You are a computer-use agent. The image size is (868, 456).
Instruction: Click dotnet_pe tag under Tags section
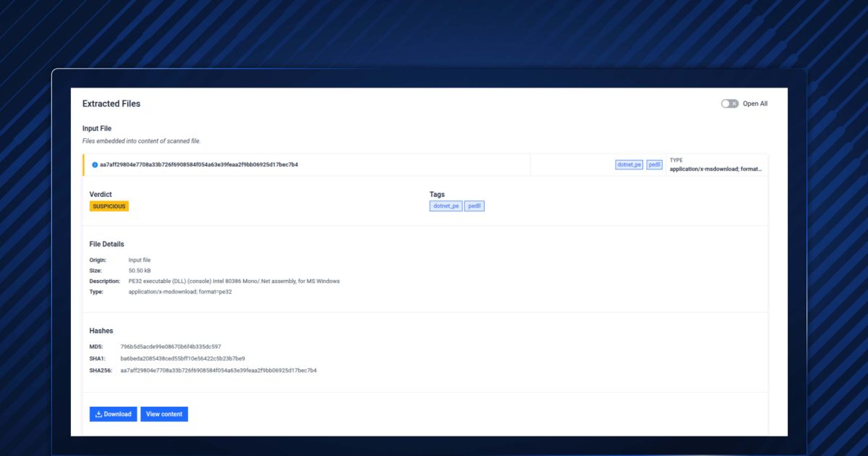[x=446, y=206]
